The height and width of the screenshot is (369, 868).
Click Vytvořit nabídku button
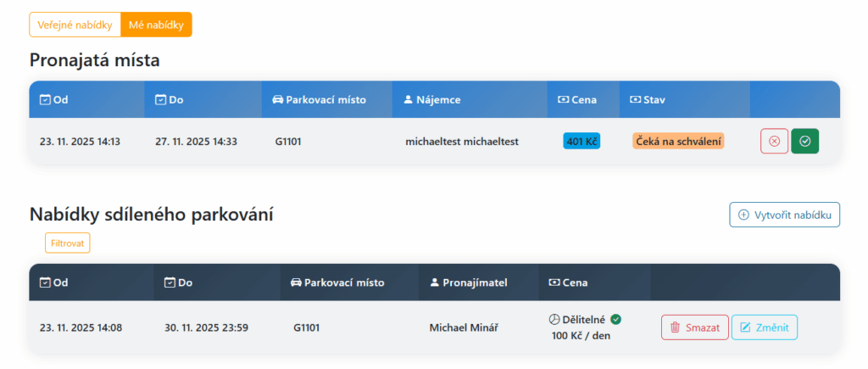click(x=784, y=215)
